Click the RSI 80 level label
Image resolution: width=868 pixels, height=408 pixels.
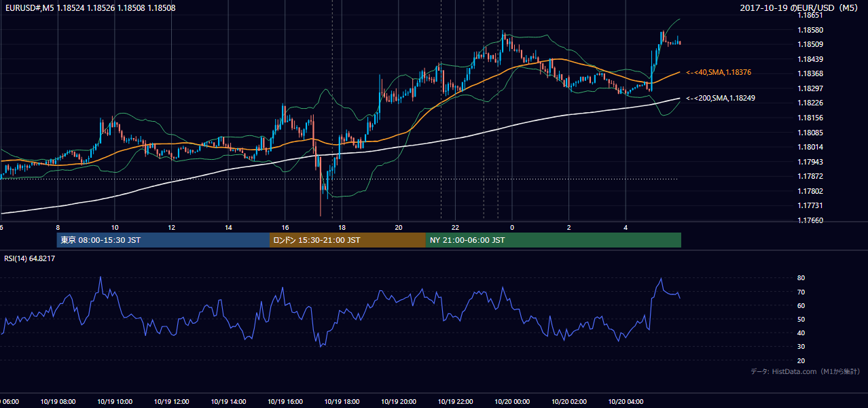point(801,278)
